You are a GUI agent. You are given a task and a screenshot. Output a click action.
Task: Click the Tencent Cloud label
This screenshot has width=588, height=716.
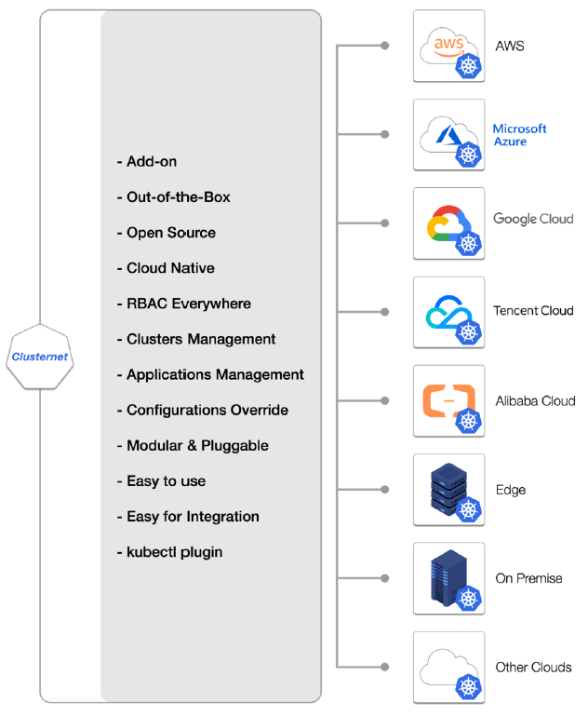[533, 310]
